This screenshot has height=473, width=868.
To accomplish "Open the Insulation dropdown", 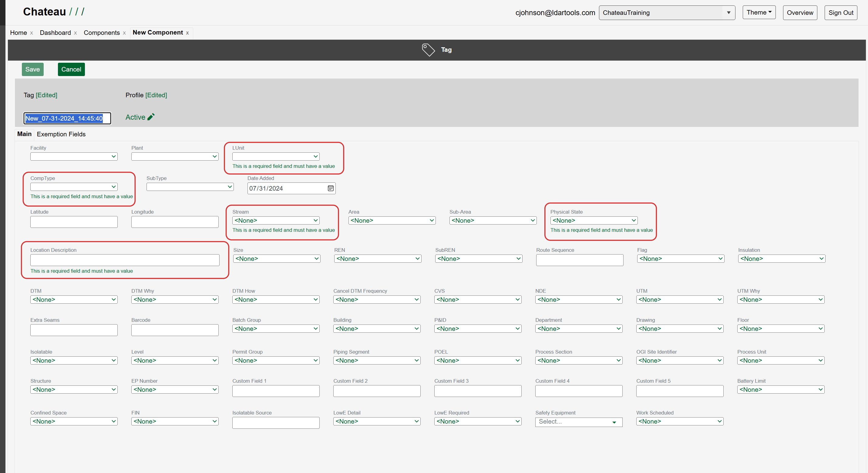I will click(782, 259).
